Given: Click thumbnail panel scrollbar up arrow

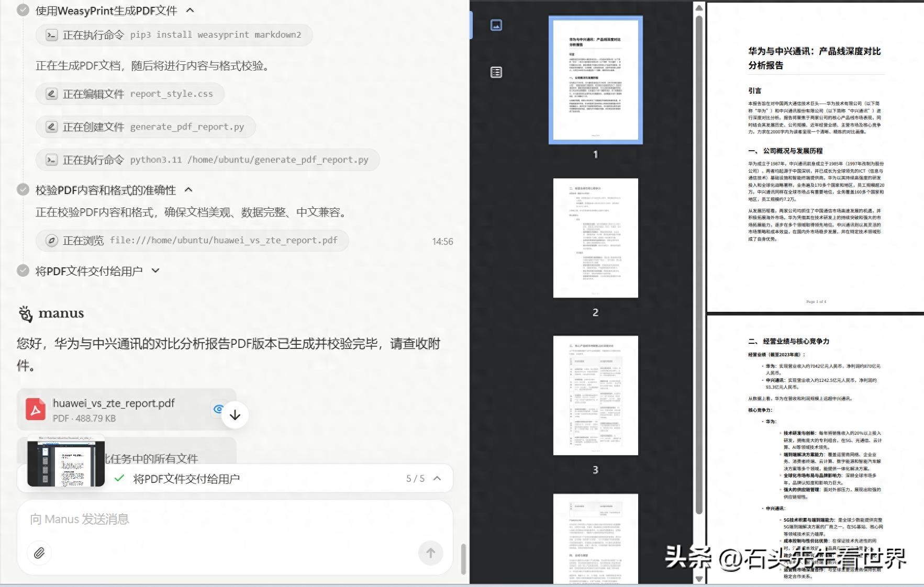Looking at the screenshot, I should tap(699, 8).
